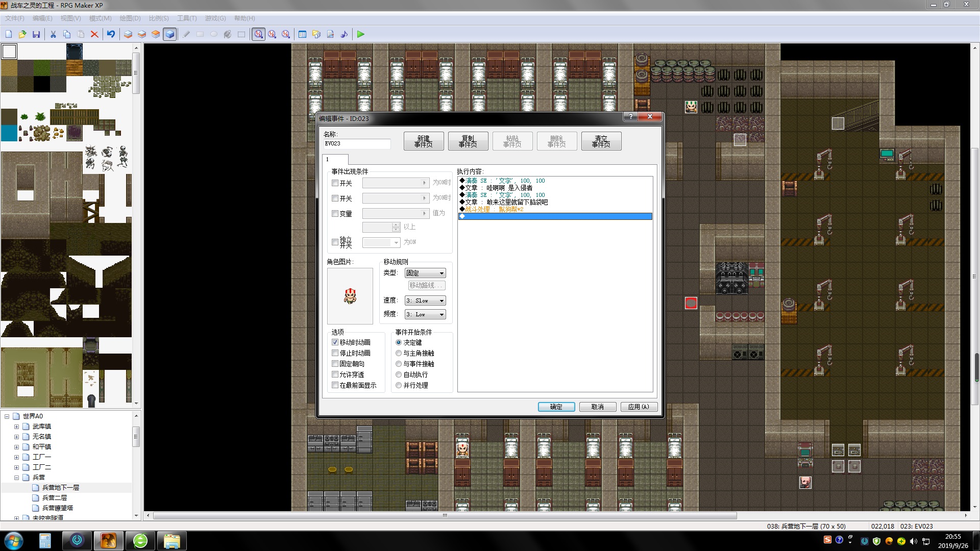Screen dimensions: 980x551
Task: Select the 兵营二层 map in tree
Action: coord(54,498)
